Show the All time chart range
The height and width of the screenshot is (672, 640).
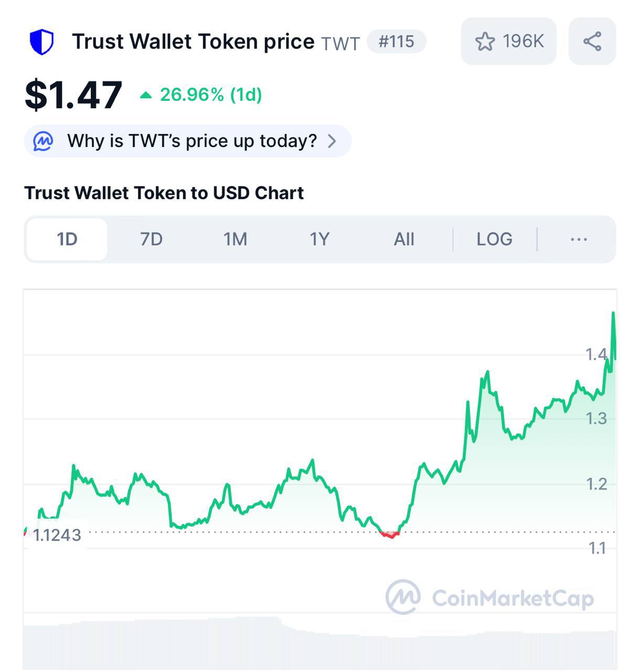tap(404, 239)
